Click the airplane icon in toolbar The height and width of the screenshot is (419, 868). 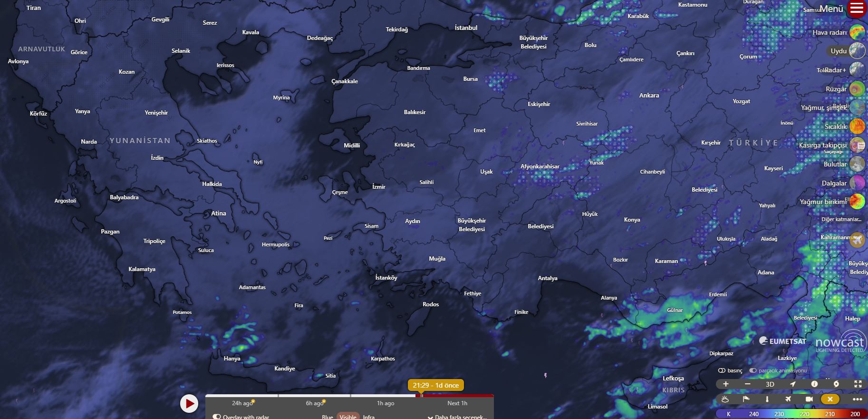click(788, 399)
